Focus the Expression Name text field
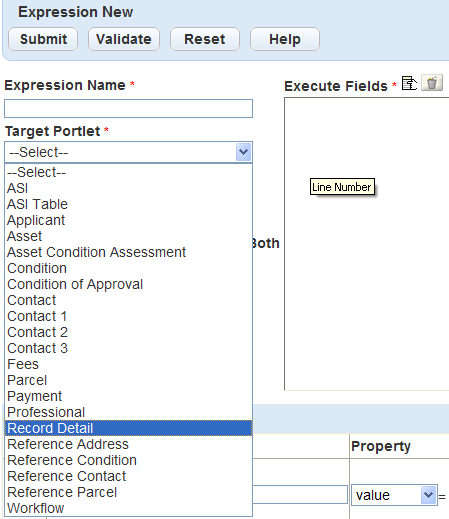This screenshot has width=449, height=519. pyautogui.click(x=128, y=108)
